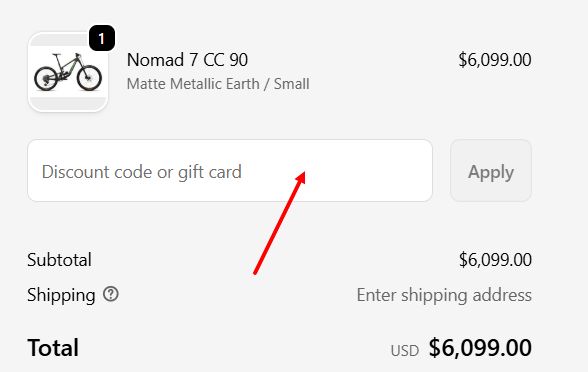Click the quantity badge showing 1
Image resolution: width=588 pixels, height=372 pixels.
pos(102,38)
